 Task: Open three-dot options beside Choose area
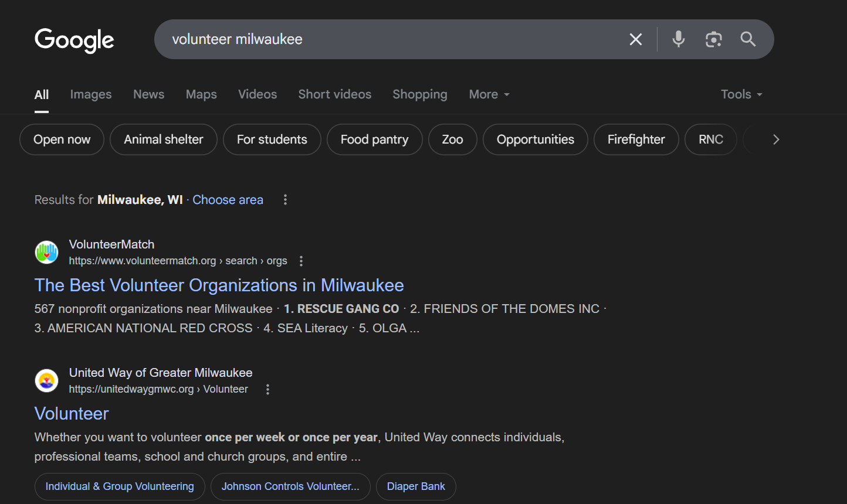coord(286,200)
